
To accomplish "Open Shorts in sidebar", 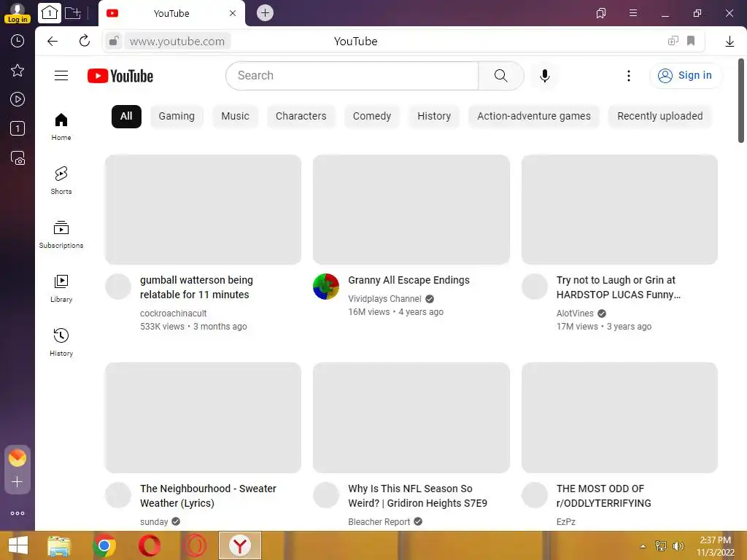I will pyautogui.click(x=61, y=181).
